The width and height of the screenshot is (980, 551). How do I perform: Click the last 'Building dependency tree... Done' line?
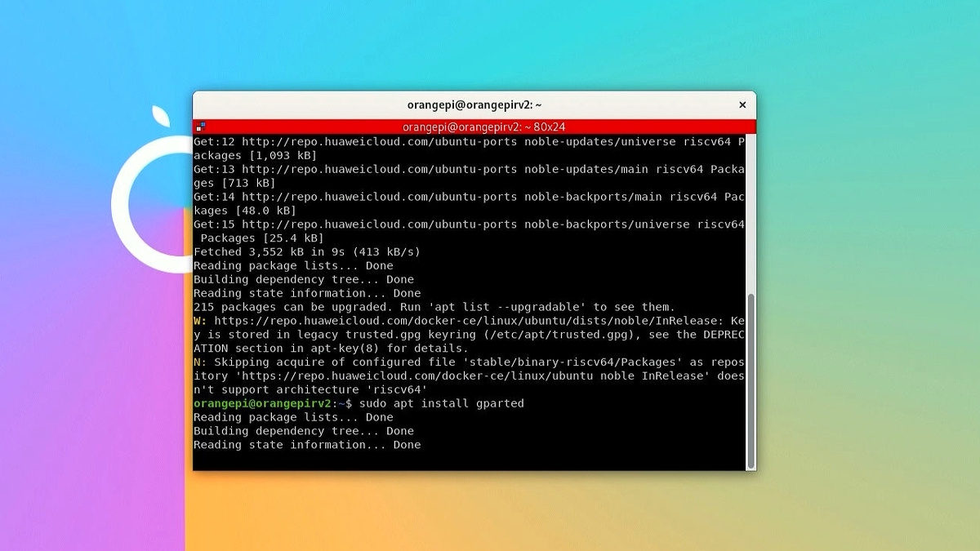point(304,431)
